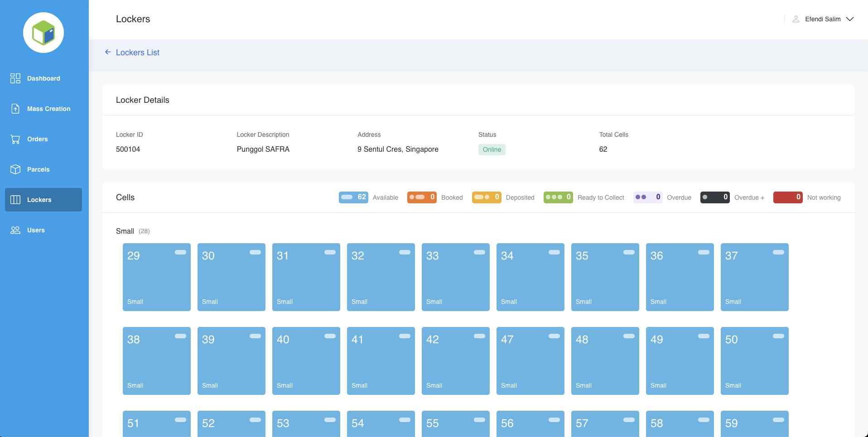Click the Efendi Salim account name
The height and width of the screenshot is (437, 868).
pos(823,19)
